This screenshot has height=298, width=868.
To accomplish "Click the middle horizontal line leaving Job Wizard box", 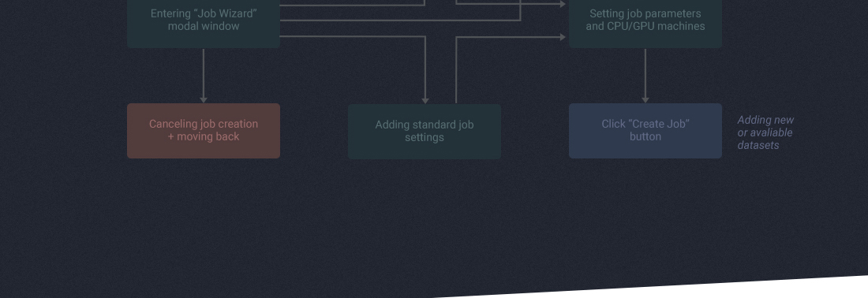I will click(x=400, y=20).
